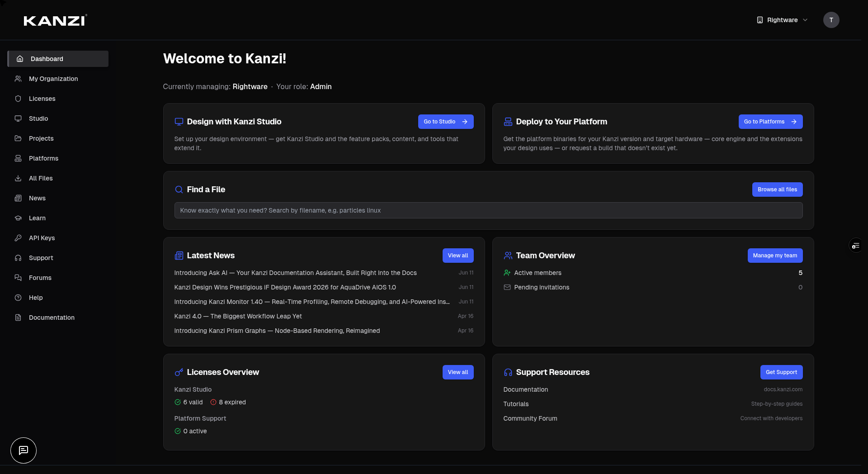Screen dimensions: 868x474
Task: Click the Team Overview heading icon
Action: point(508,256)
